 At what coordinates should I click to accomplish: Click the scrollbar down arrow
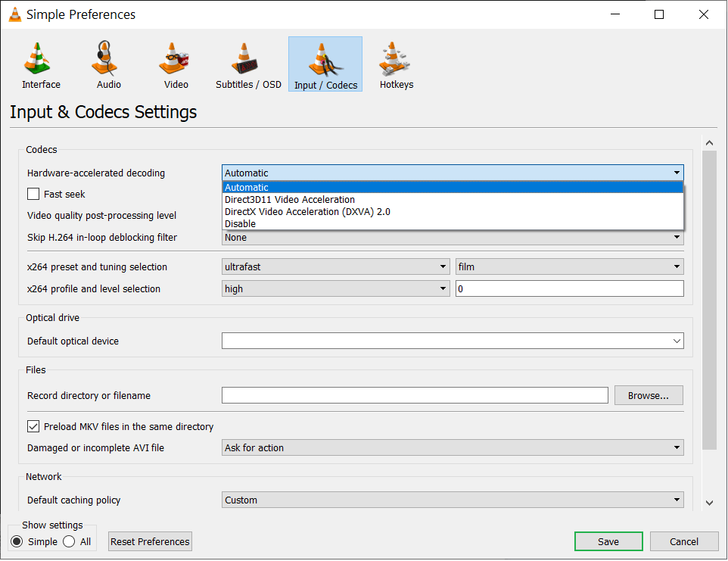pos(709,503)
